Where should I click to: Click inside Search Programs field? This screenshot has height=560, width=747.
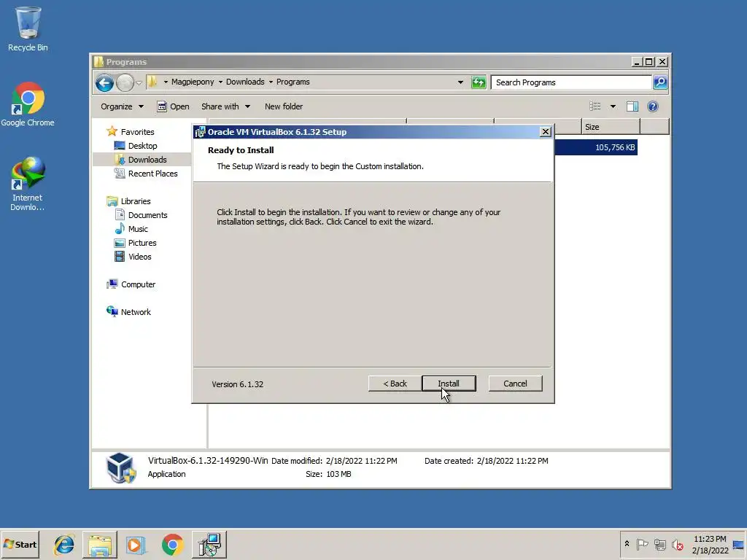(x=572, y=82)
